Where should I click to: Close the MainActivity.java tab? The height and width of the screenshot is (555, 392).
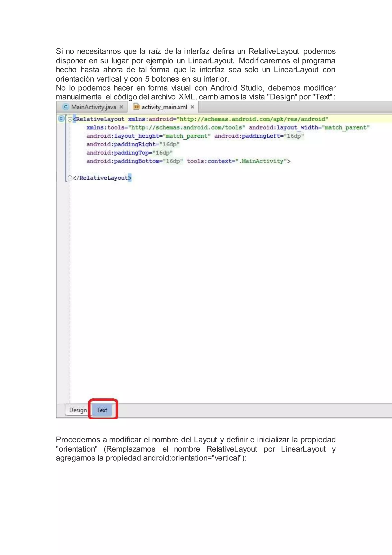(x=121, y=107)
